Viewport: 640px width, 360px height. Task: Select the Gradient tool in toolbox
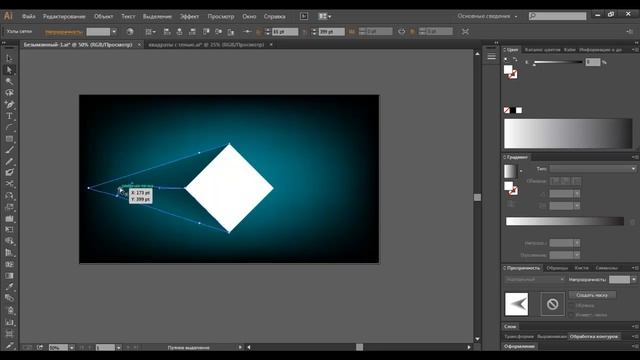9,276
